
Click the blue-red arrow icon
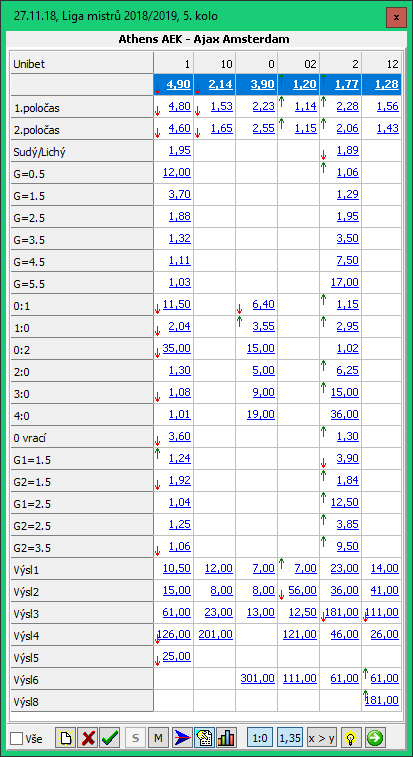click(x=182, y=738)
